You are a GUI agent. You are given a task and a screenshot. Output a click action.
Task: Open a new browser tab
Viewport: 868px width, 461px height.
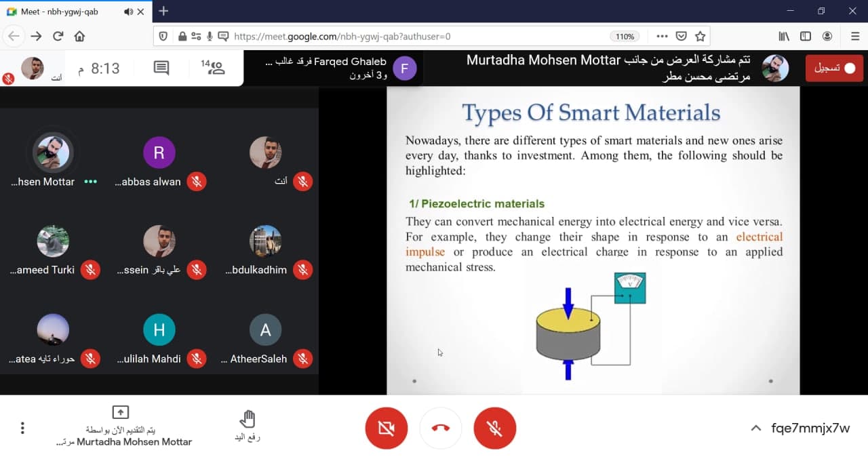click(x=163, y=11)
